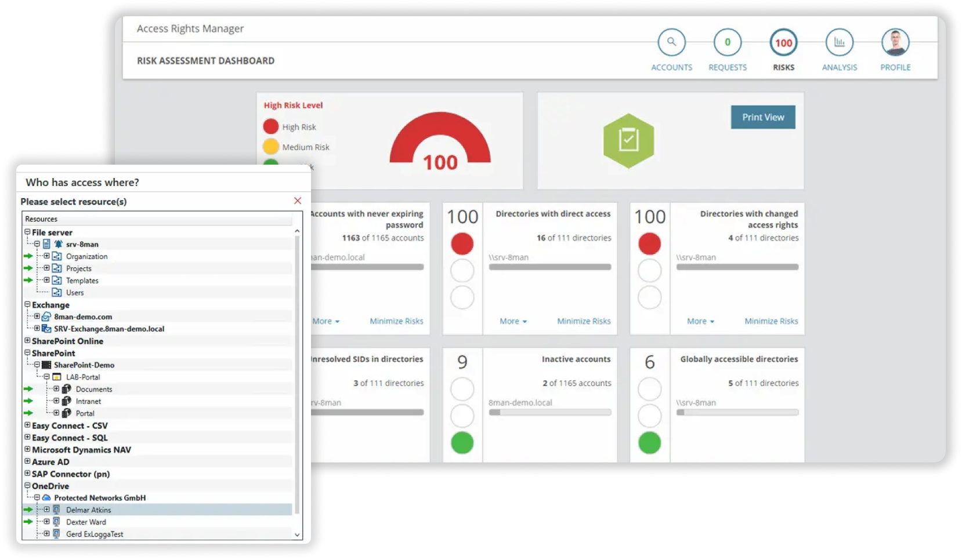Image resolution: width=962 pixels, height=560 pixels.
Task: Click the Delmar Atkins user icon
Action: (57, 510)
